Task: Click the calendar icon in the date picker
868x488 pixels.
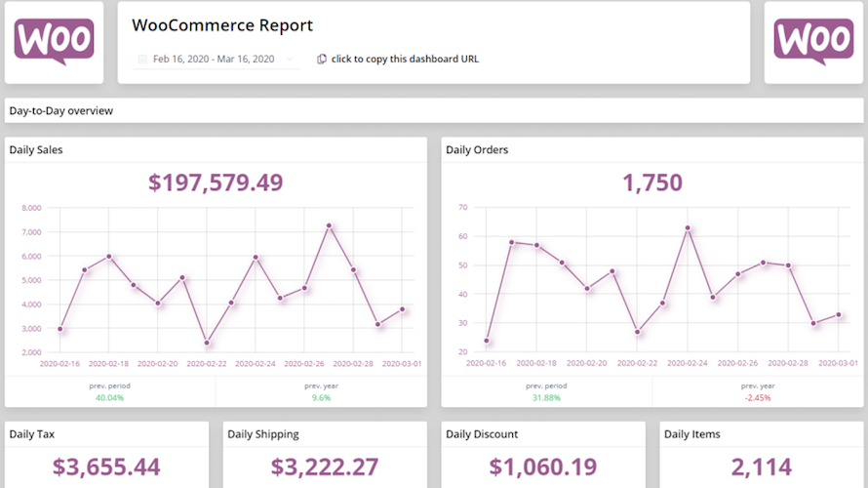Action: (x=142, y=60)
